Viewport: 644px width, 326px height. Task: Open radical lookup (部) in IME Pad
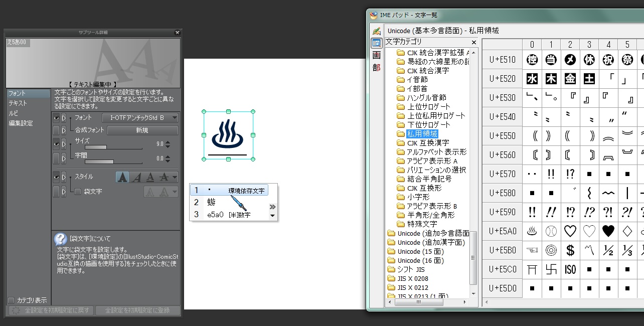[376, 67]
